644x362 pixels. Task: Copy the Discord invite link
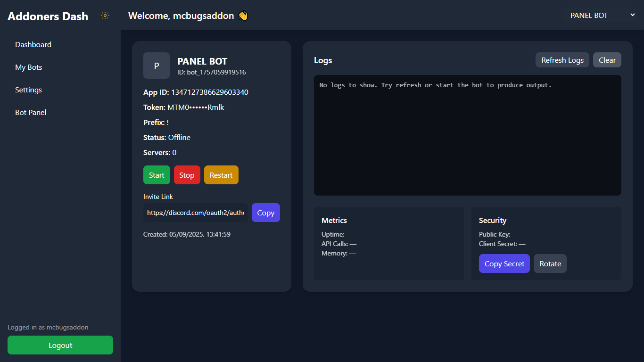coord(265,213)
